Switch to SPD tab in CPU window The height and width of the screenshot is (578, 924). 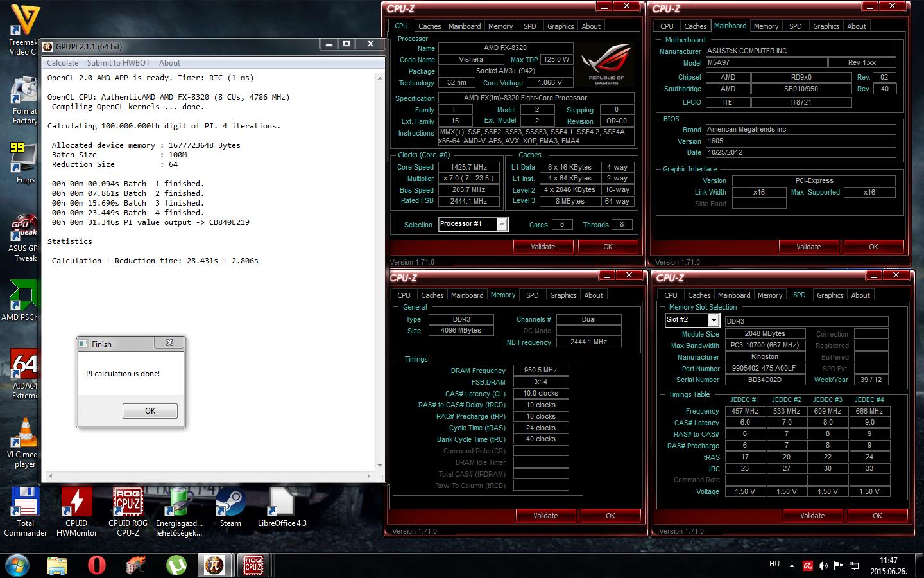[x=530, y=26]
